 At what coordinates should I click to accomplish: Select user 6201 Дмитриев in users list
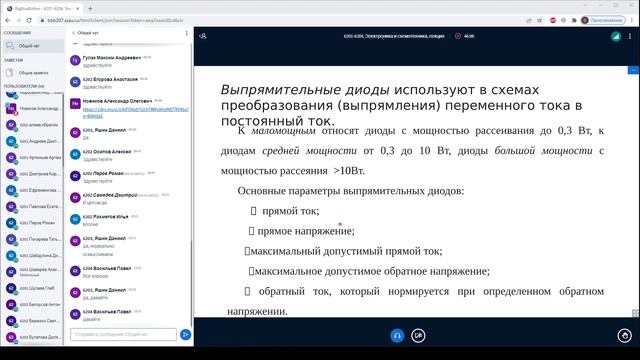pyautogui.click(x=33, y=174)
